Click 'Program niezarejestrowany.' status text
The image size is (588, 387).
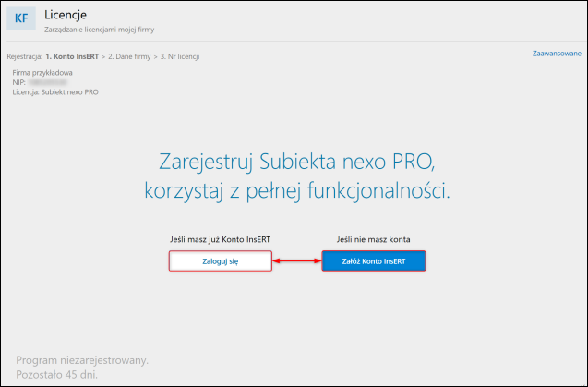[82, 360]
